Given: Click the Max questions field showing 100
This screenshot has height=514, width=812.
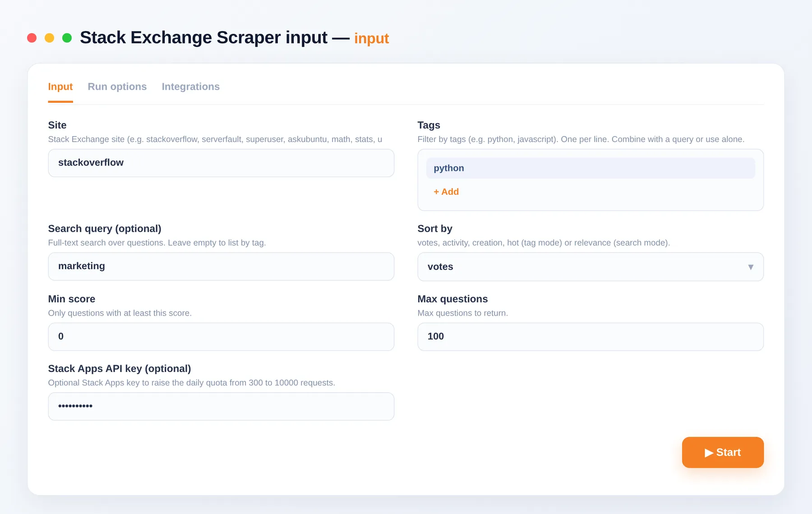Looking at the screenshot, I should tap(591, 337).
